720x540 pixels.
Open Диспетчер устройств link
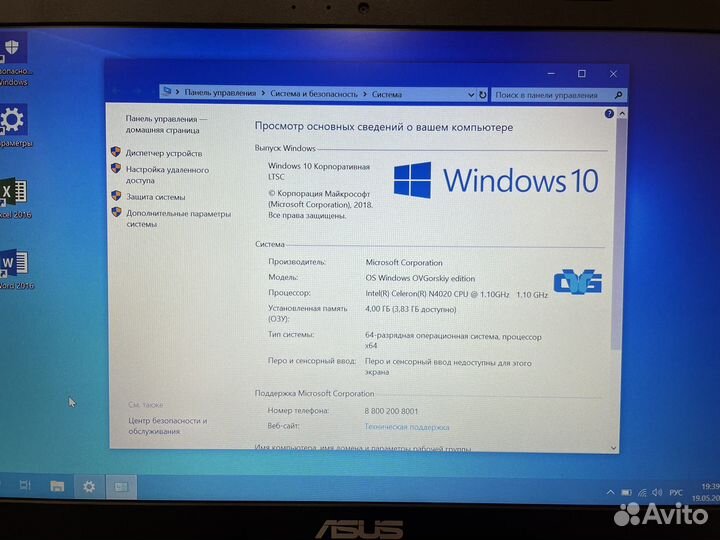click(x=164, y=153)
